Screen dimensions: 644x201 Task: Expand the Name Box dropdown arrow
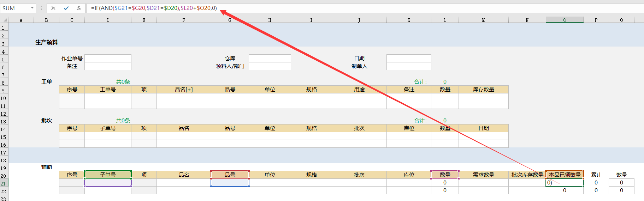click(32, 8)
